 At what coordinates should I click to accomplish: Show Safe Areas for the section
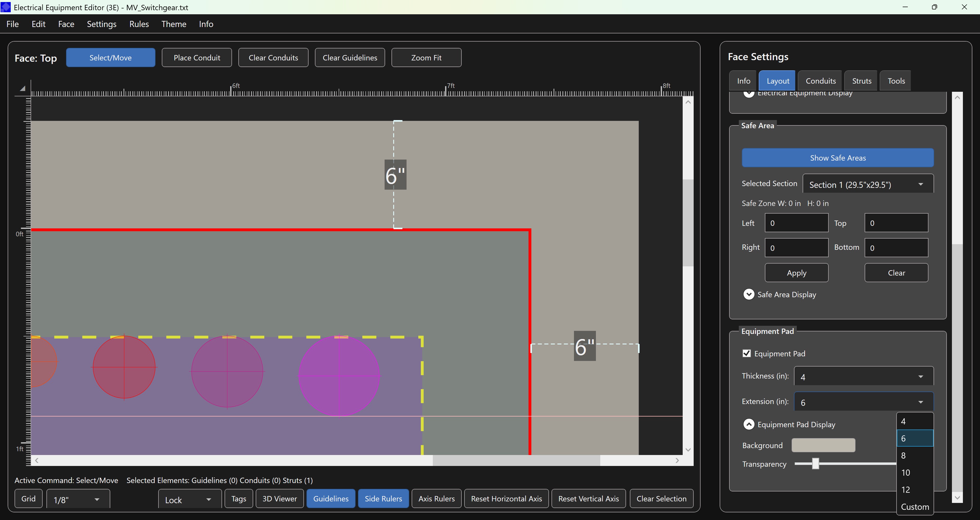(x=837, y=157)
